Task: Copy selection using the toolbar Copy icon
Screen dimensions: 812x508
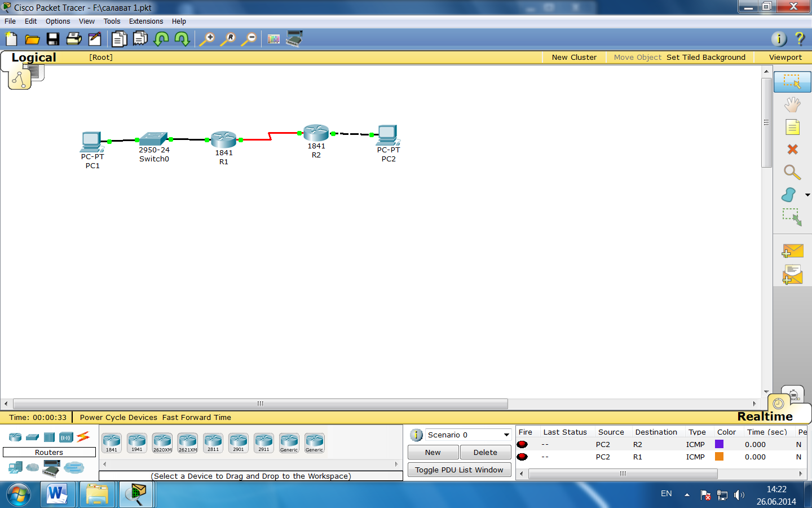Action: pyautogui.click(x=119, y=39)
